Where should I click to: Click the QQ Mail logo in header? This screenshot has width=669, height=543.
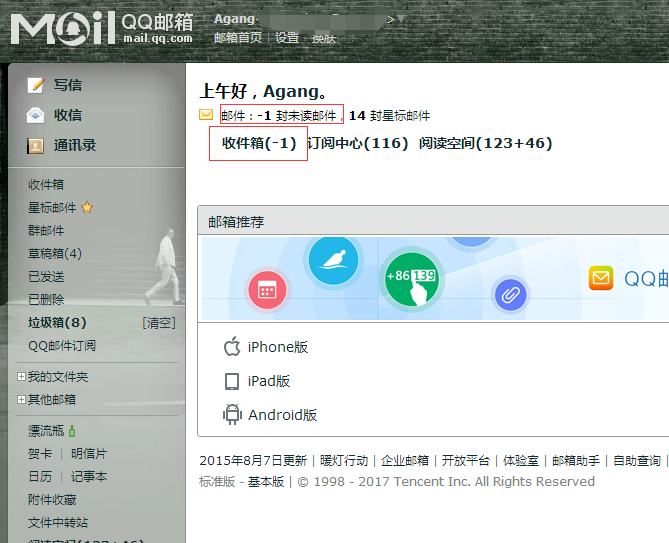pos(102,28)
